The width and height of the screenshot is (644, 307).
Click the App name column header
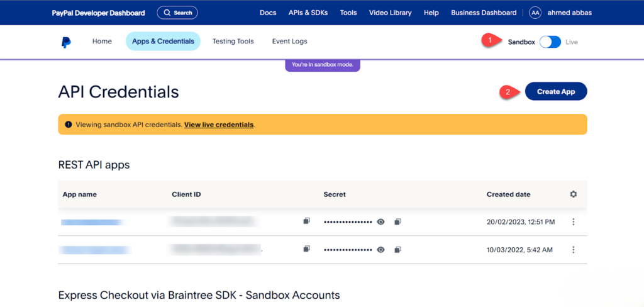coord(80,194)
